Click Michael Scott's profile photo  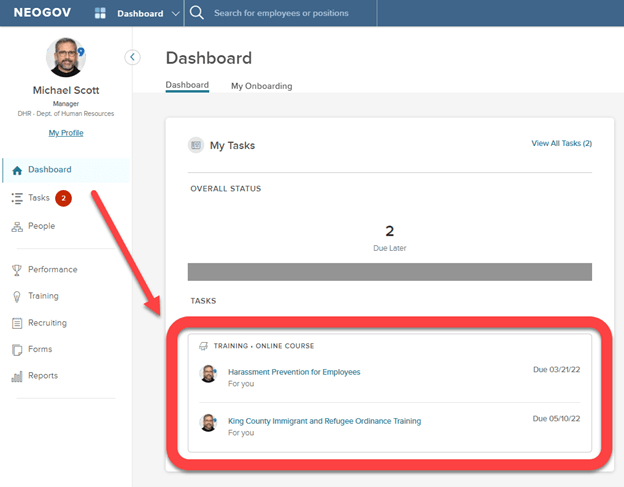point(66,58)
